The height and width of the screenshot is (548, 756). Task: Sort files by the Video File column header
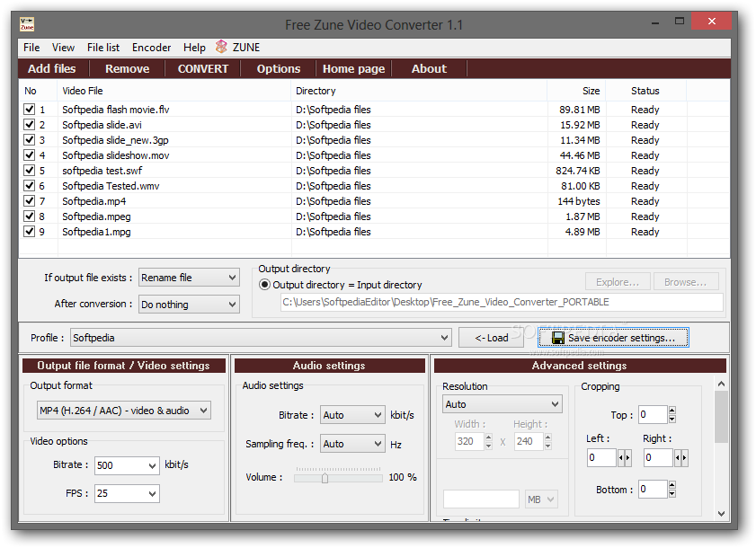[174, 91]
